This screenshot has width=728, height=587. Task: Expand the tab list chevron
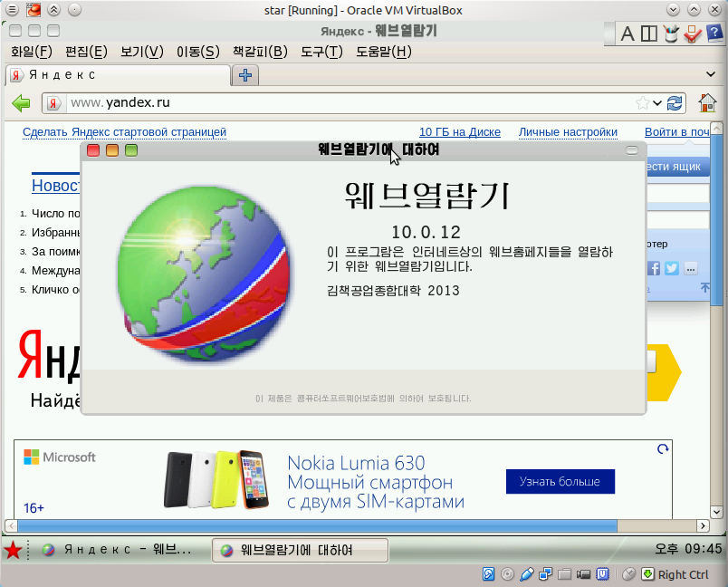click(711, 74)
